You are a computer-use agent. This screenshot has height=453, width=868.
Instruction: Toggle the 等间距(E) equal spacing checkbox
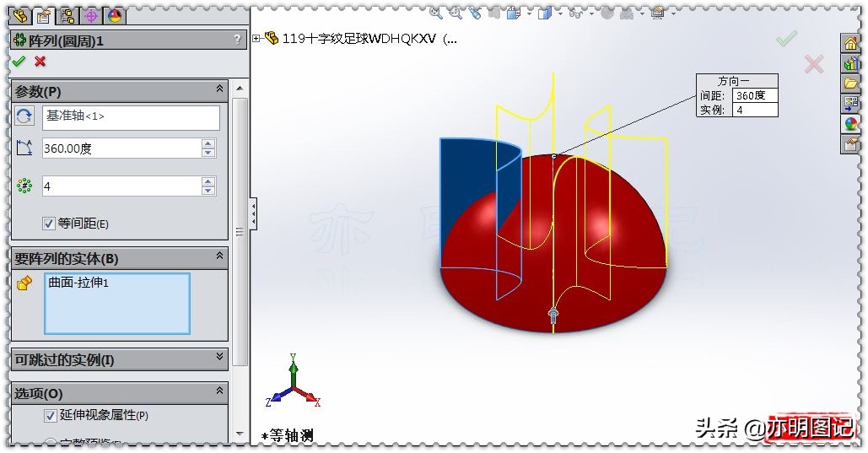click(x=49, y=224)
